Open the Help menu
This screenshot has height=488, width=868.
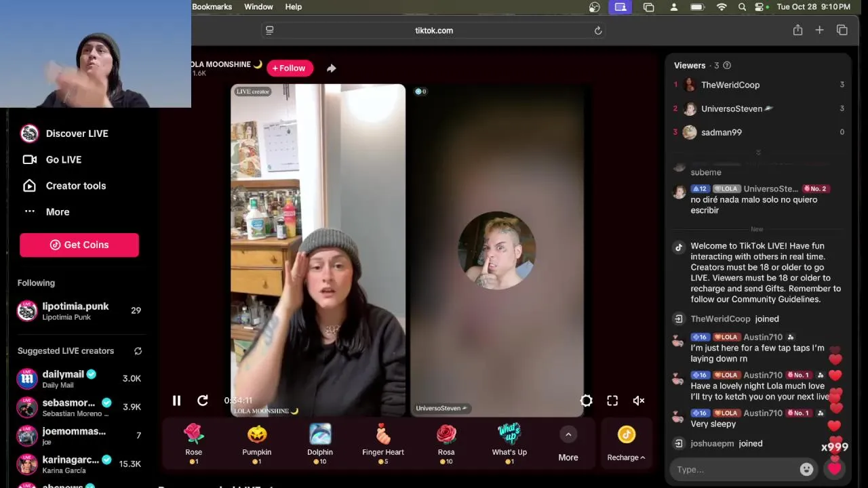coord(294,7)
